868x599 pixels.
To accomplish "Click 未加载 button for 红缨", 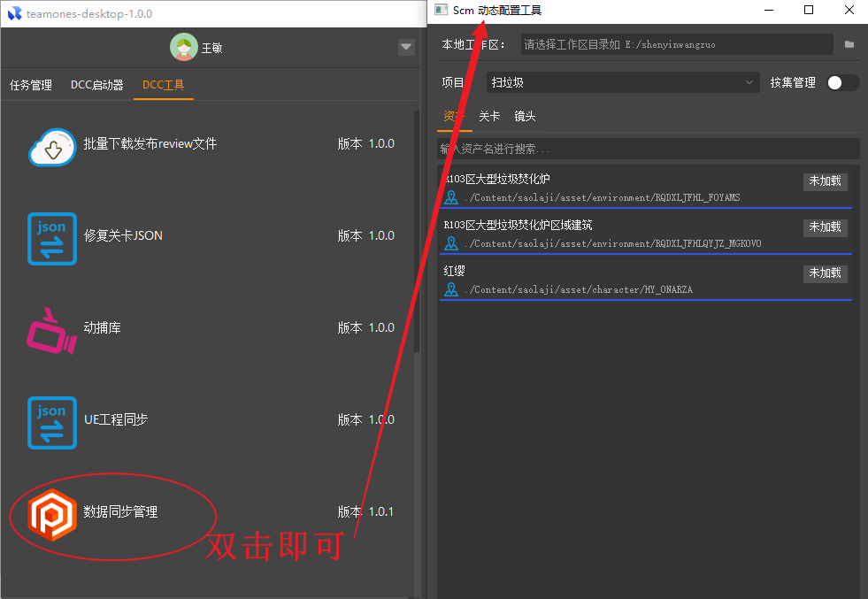I will click(x=825, y=273).
